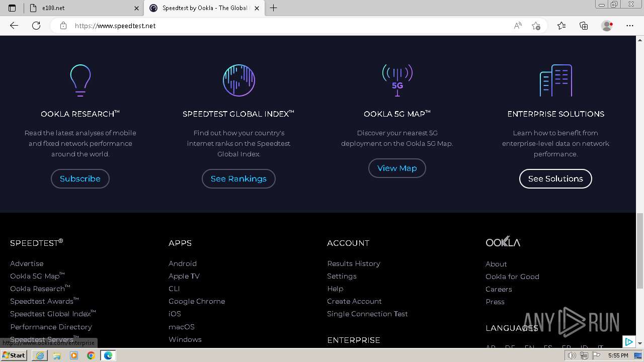
Task: Open tab actions menu icon
Action: pyautogui.click(x=12, y=8)
